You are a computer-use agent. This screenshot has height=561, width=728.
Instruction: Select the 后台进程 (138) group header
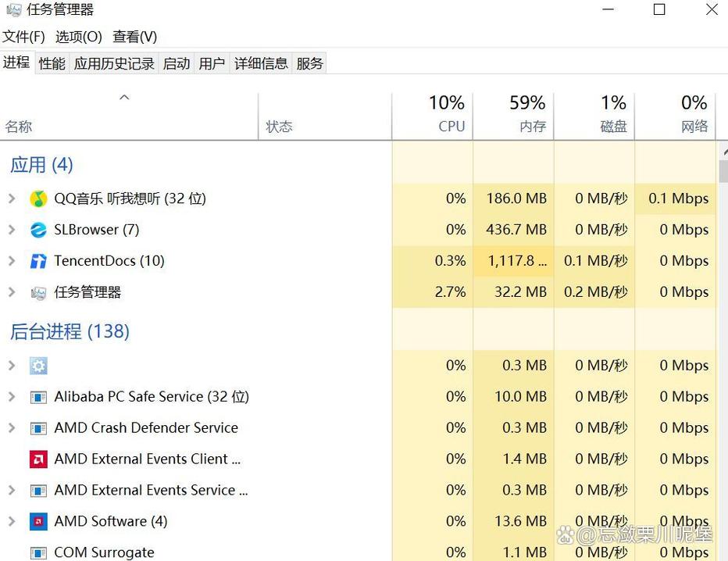coord(70,331)
